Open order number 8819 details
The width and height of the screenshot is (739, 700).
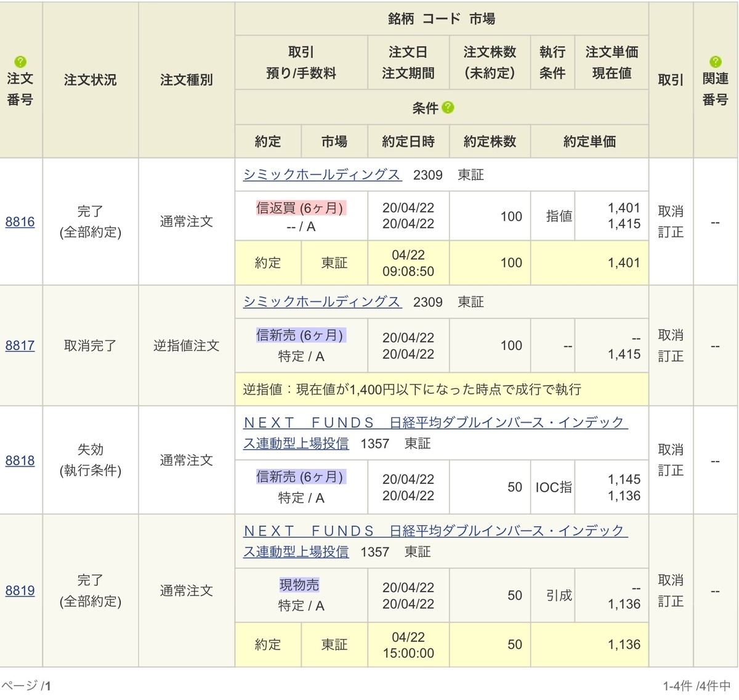pyautogui.click(x=20, y=590)
